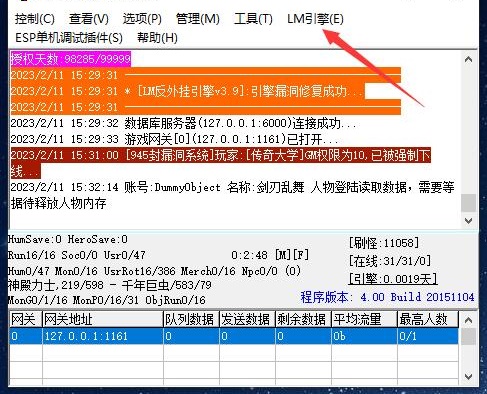Click the [在线:31/31/0] status text

(390, 260)
